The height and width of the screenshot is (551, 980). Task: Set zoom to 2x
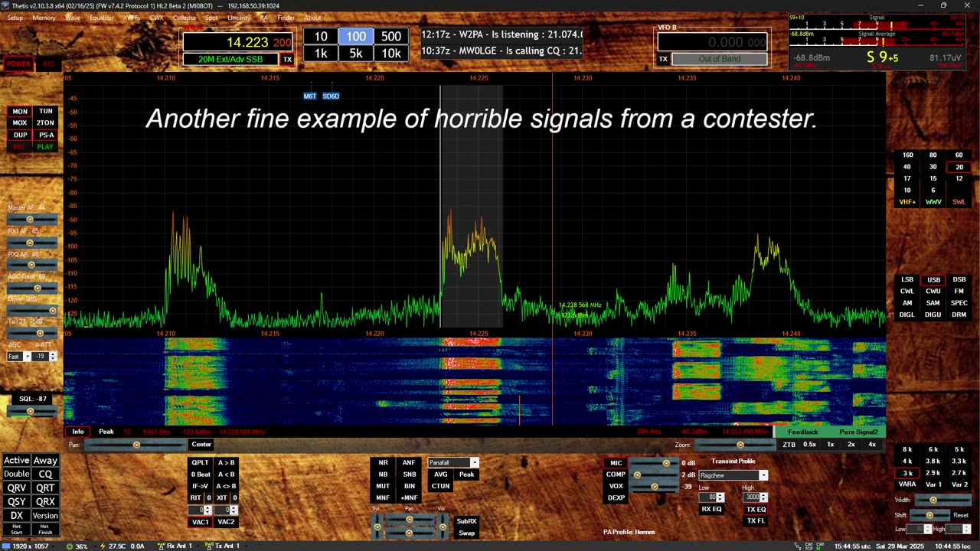[851, 445]
